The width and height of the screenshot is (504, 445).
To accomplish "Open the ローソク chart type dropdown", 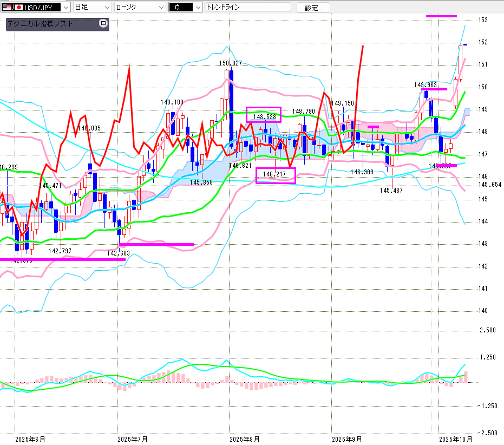I will (140, 8).
